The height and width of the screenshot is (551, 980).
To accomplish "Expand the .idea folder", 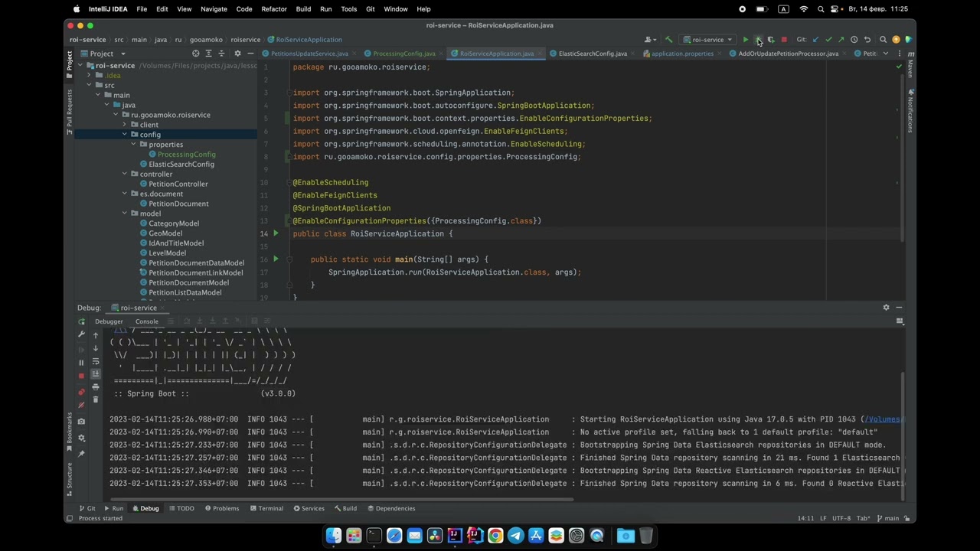I will click(x=90, y=76).
